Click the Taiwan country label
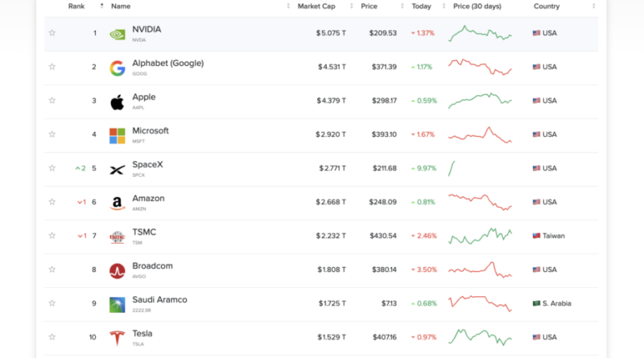Screen dimensions: 644x358 pos(553,236)
